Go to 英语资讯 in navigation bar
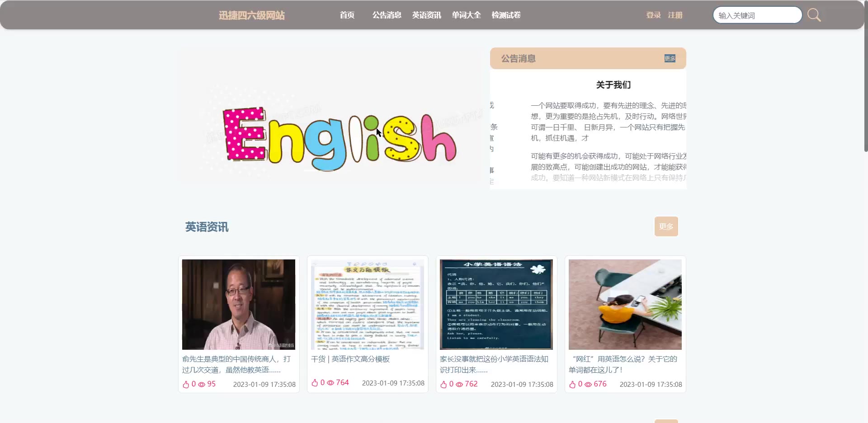 427,15
